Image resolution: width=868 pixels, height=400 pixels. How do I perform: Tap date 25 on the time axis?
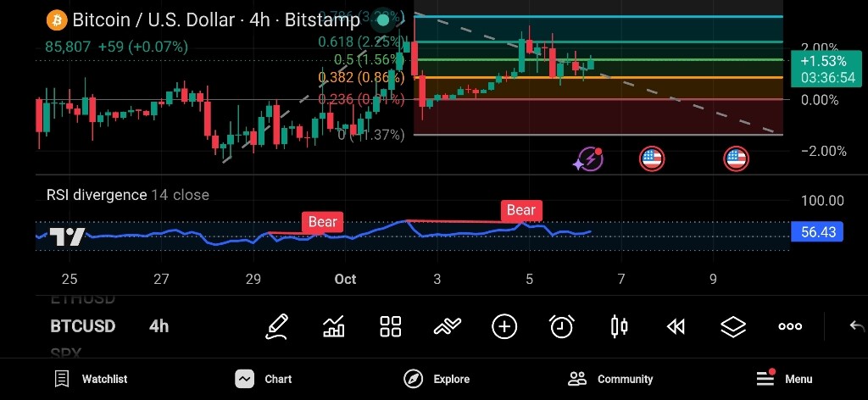[70, 280]
